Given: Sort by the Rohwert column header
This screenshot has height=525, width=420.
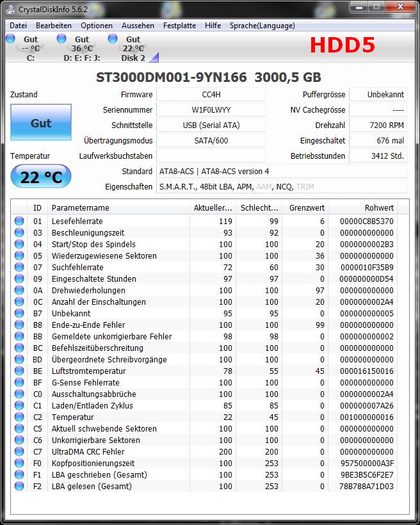Looking at the screenshot, I should [x=363, y=207].
